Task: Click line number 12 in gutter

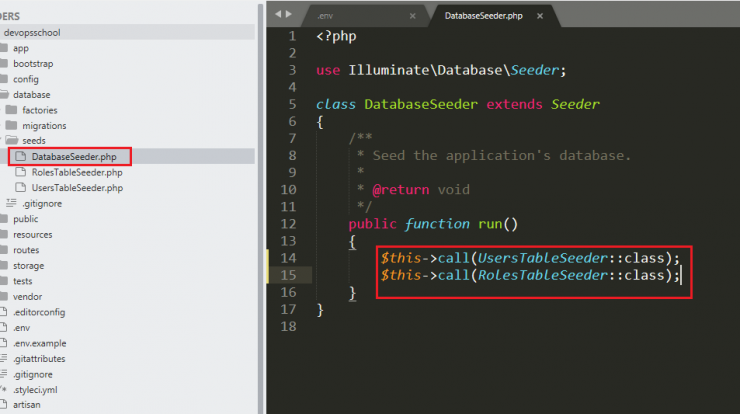Action: click(288, 224)
